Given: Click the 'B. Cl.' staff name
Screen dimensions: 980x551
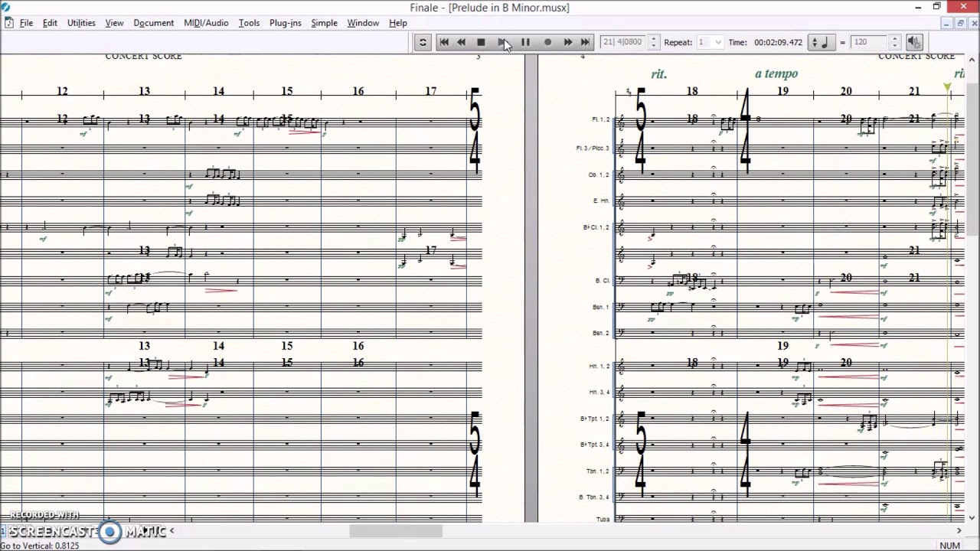Looking at the screenshot, I should [603, 281].
